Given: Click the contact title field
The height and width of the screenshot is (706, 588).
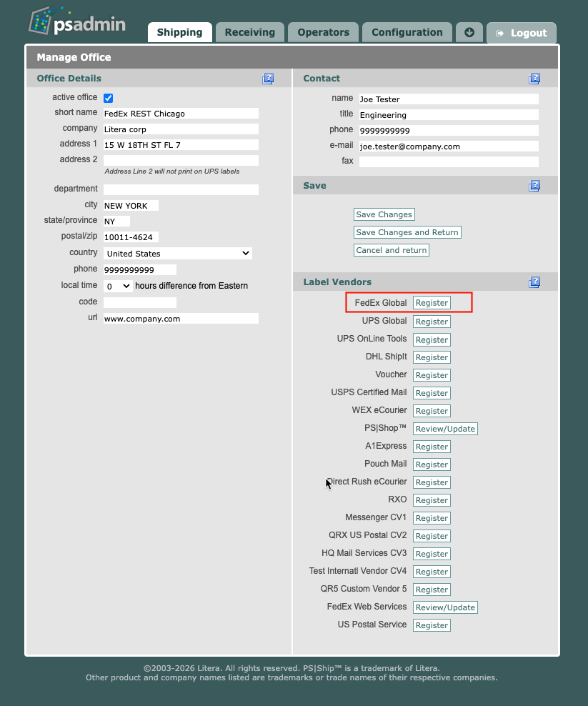Looking at the screenshot, I should [x=449, y=115].
